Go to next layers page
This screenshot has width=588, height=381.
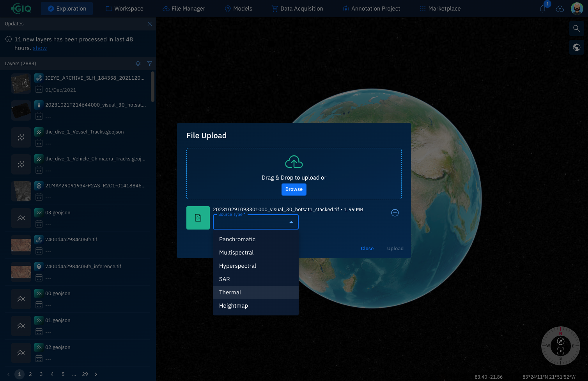96,374
